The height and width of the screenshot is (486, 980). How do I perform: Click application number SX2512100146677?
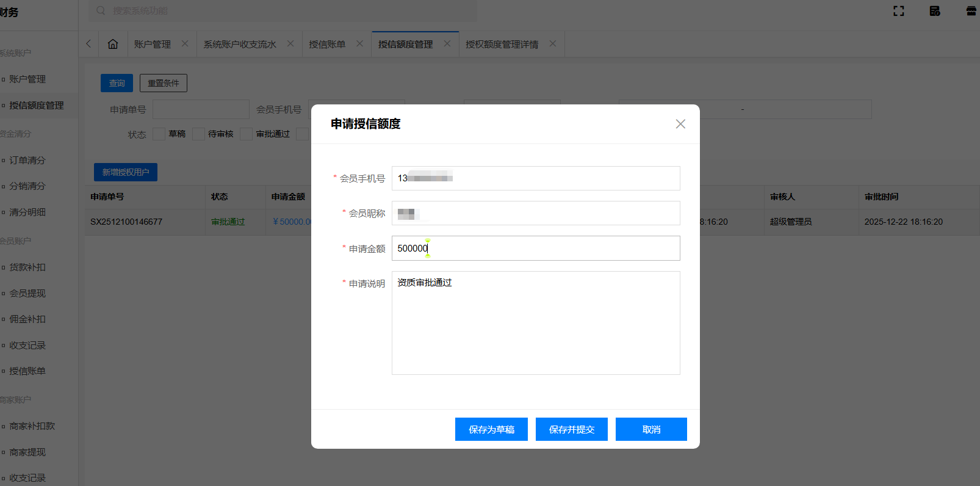point(126,222)
